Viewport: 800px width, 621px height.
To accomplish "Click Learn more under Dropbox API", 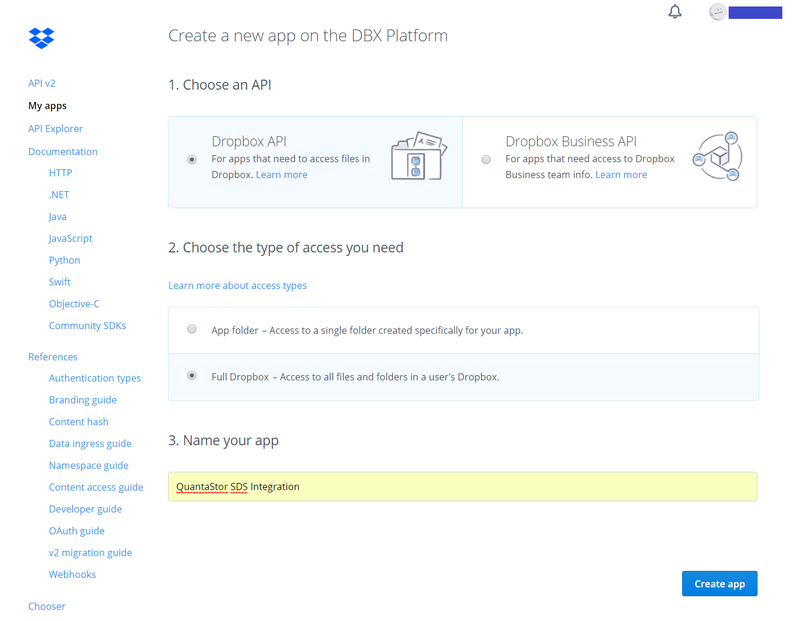I will pyautogui.click(x=281, y=175).
